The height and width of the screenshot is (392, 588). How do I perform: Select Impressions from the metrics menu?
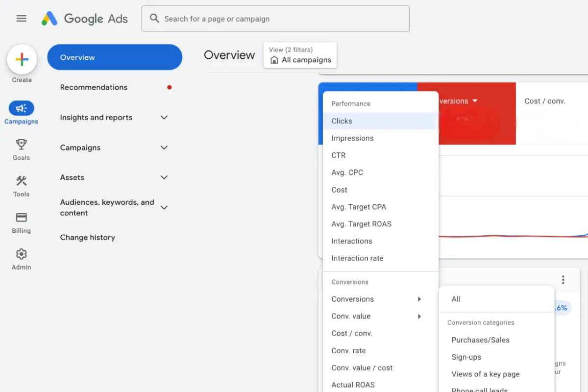[x=352, y=138]
